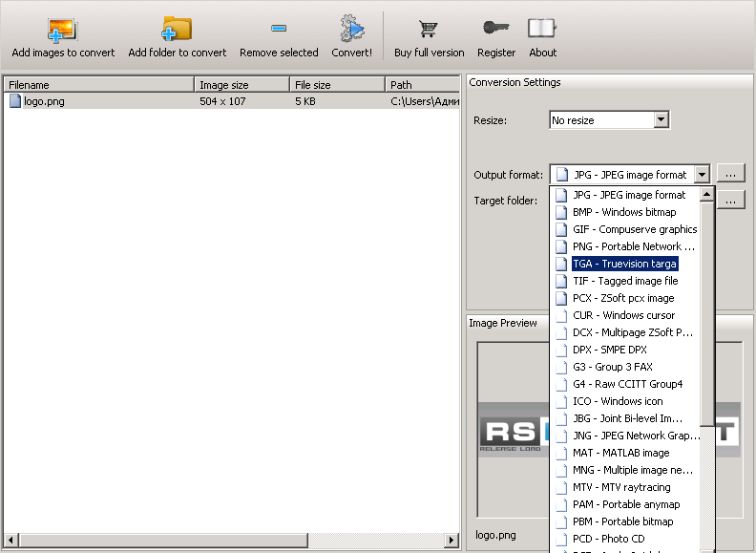Open the About book icon
Viewport: 756px width, 553px height.
[x=542, y=30]
